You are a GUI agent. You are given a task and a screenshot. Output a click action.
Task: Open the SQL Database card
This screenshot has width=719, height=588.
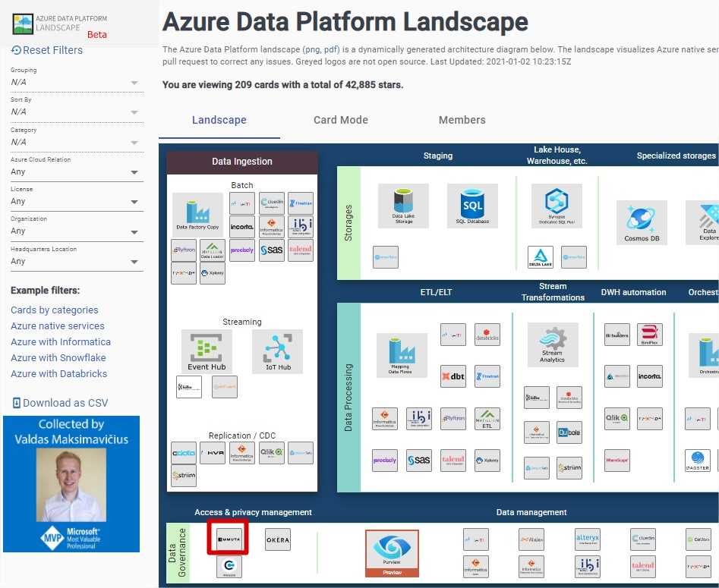(x=472, y=206)
